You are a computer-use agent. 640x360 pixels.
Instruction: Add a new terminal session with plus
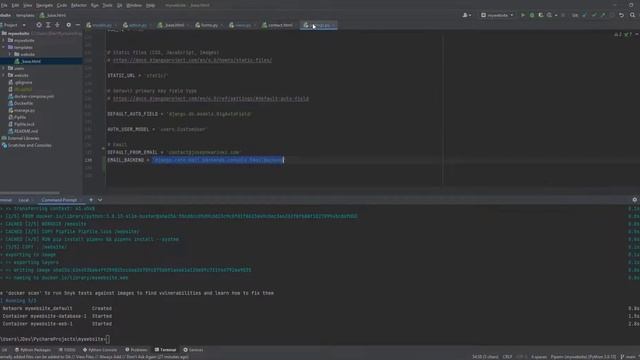[91, 200]
